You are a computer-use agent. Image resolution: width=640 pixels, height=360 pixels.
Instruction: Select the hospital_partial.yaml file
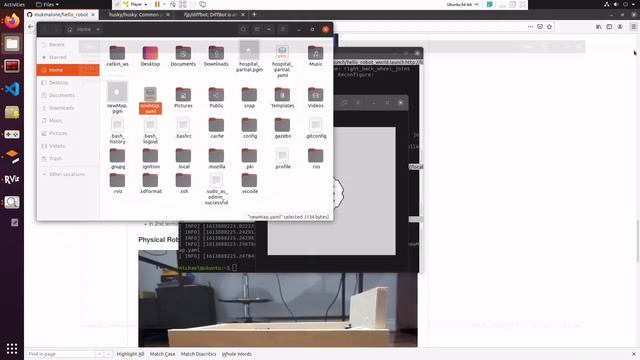pyautogui.click(x=282, y=61)
